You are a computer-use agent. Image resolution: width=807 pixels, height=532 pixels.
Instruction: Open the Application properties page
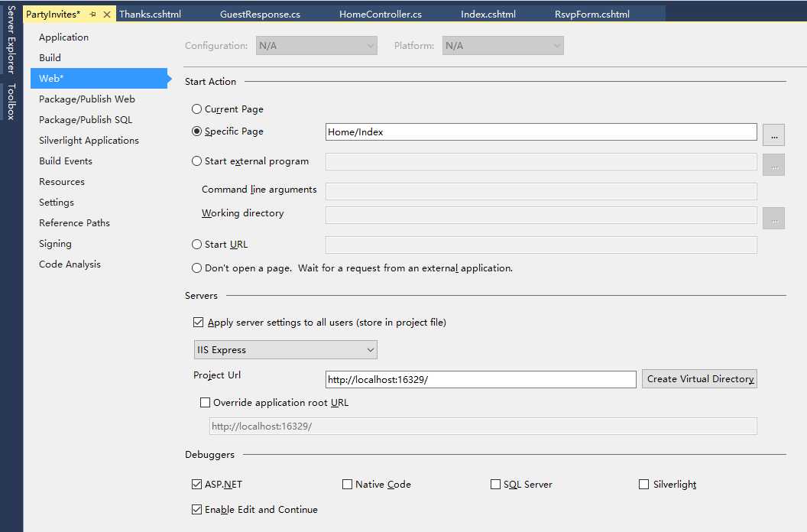[64, 37]
